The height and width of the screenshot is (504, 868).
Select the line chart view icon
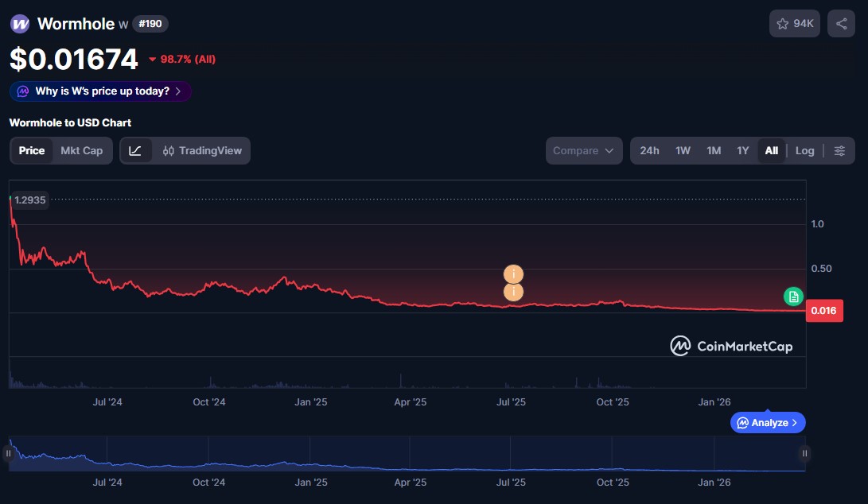pyautogui.click(x=135, y=151)
